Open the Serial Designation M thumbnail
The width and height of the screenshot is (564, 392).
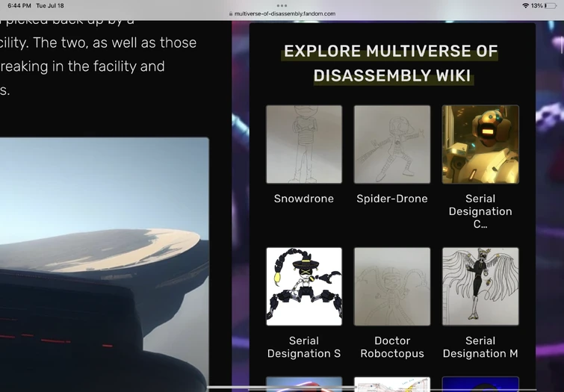click(x=480, y=286)
